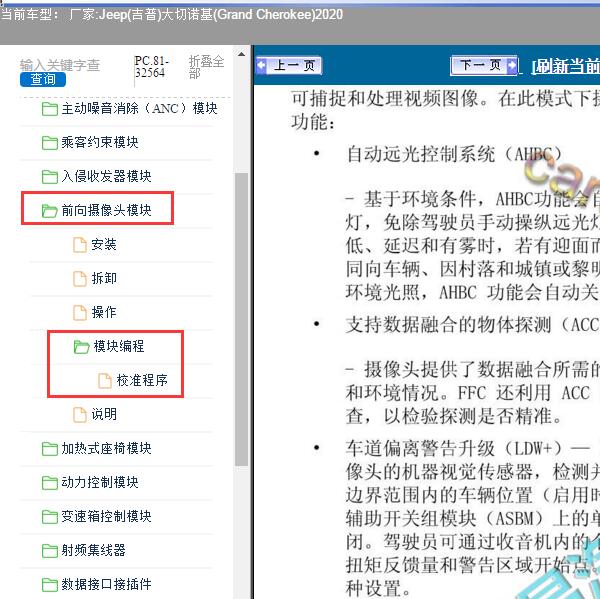Open the 主动噪音消除（ANC）模块 tree item

[x=139, y=108]
